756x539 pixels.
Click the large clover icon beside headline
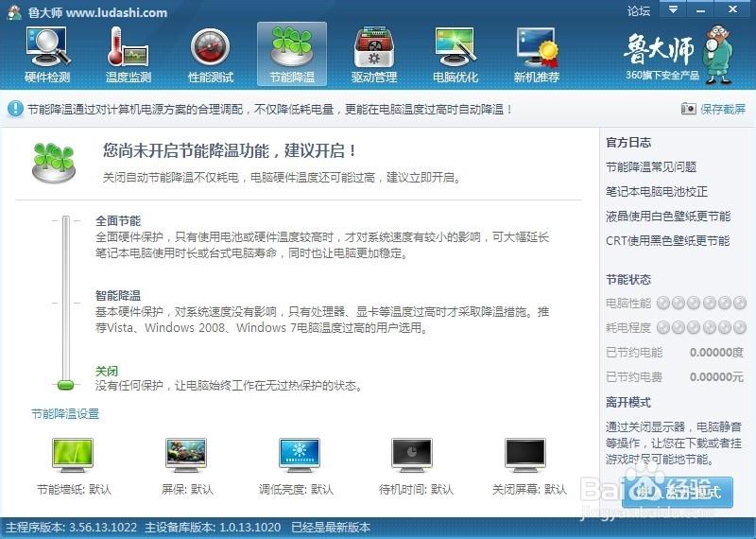click(x=54, y=162)
